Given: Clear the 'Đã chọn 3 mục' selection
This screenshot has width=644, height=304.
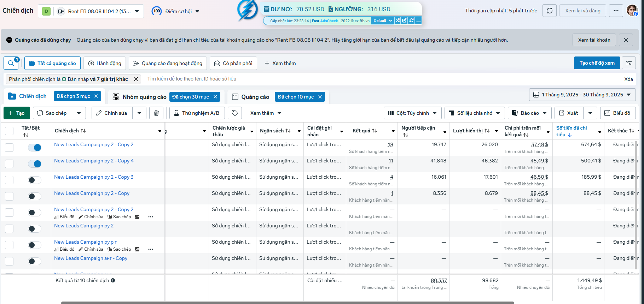Looking at the screenshot, I should pyautogui.click(x=96, y=96).
